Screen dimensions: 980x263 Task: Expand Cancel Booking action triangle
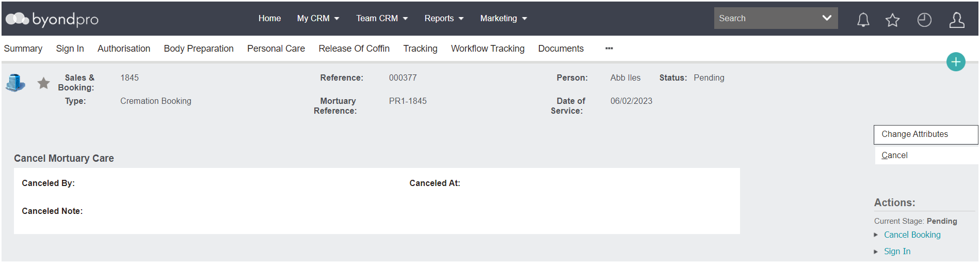click(x=876, y=235)
